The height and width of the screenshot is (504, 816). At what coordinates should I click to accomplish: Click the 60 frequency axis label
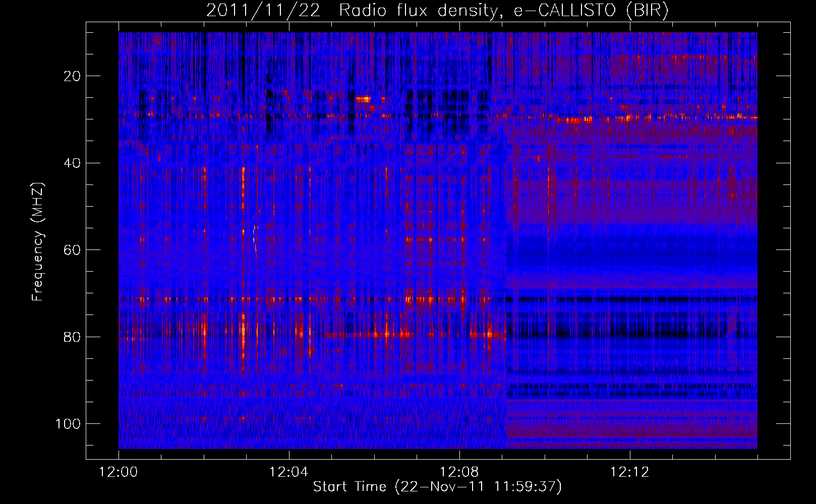(72, 250)
